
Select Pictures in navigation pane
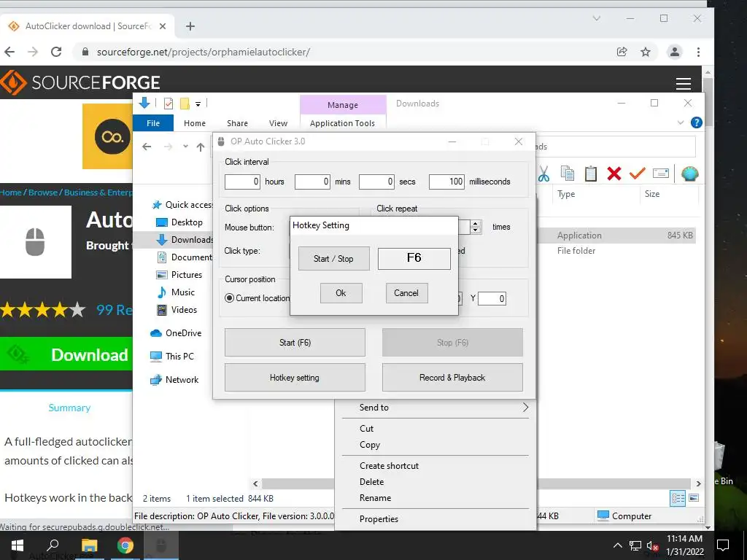point(179,275)
